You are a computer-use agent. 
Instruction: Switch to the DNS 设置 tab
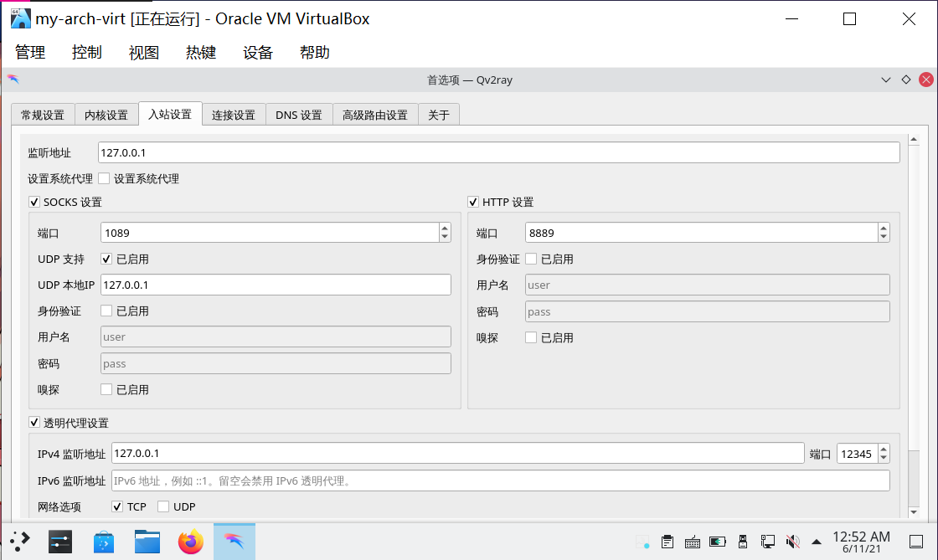tap(298, 114)
